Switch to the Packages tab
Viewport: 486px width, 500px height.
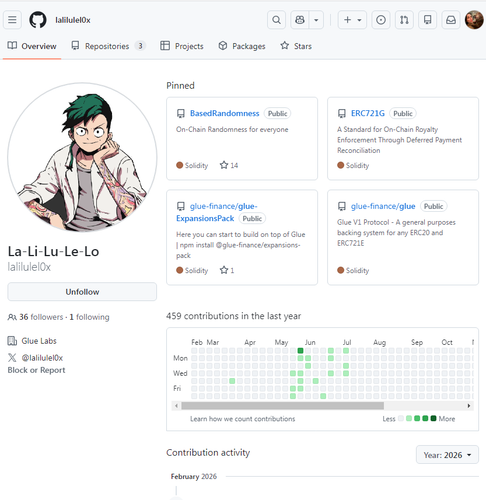pyautogui.click(x=242, y=46)
